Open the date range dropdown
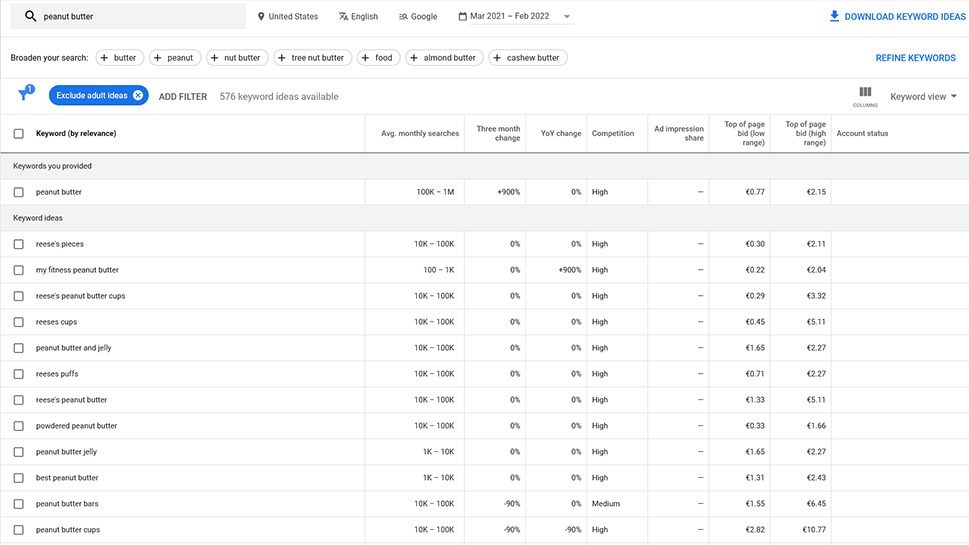969x545 pixels. pos(514,17)
